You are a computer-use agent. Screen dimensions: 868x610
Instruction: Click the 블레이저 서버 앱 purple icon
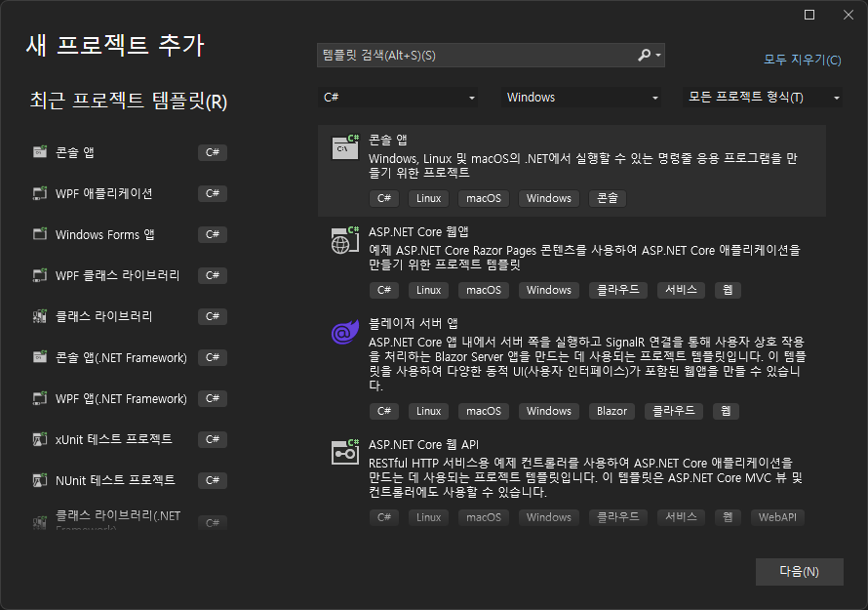[345, 332]
